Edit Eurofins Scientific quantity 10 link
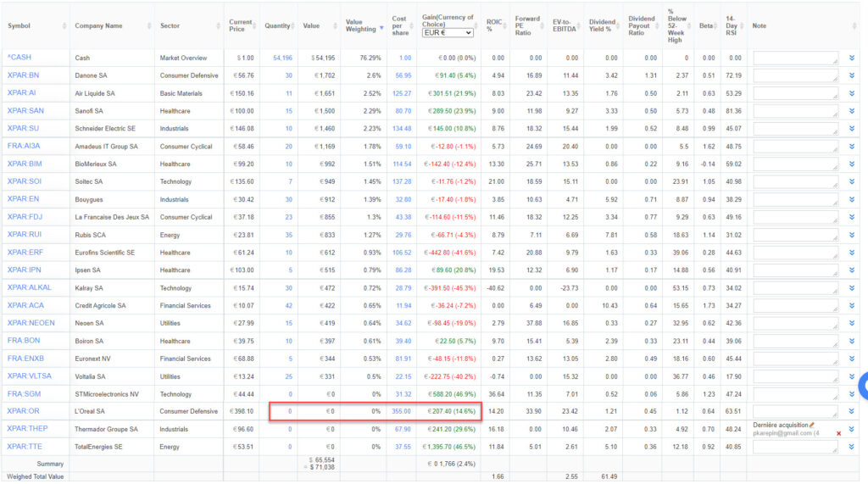Image resolution: width=868 pixels, height=484 pixels. click(288, 253)
